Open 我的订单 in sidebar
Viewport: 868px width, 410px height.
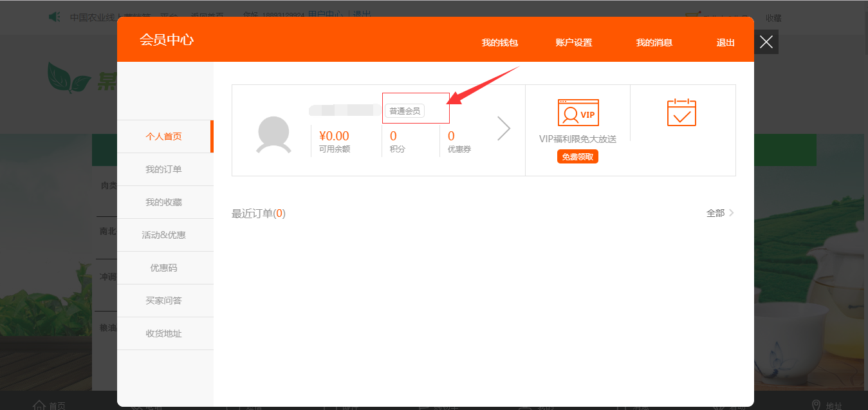(163, 169)
